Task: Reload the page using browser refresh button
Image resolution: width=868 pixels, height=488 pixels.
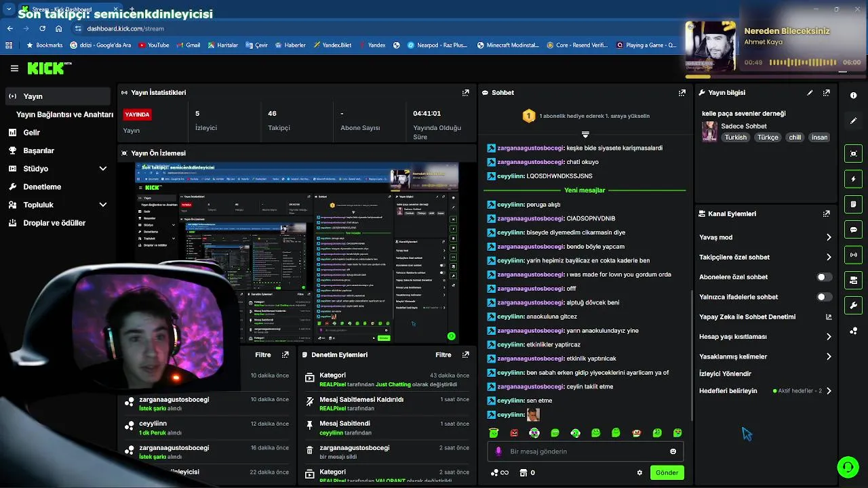Action: [x=42, y=28]
